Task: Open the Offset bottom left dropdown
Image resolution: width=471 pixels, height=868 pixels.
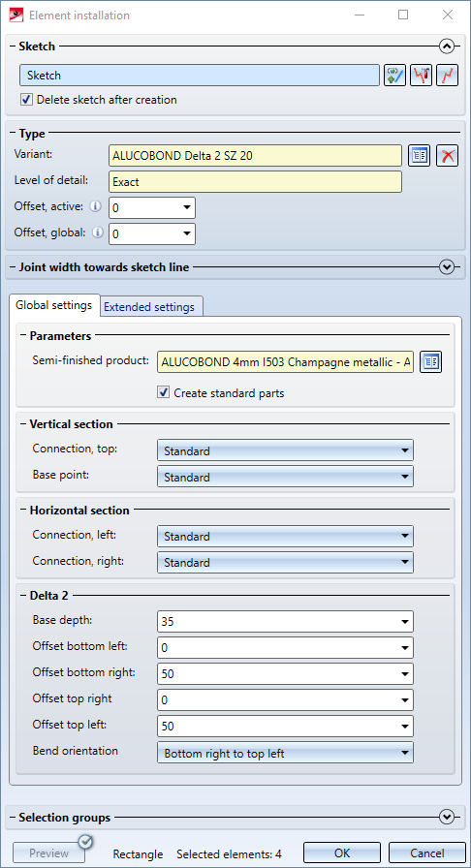Action: point(405,648)
